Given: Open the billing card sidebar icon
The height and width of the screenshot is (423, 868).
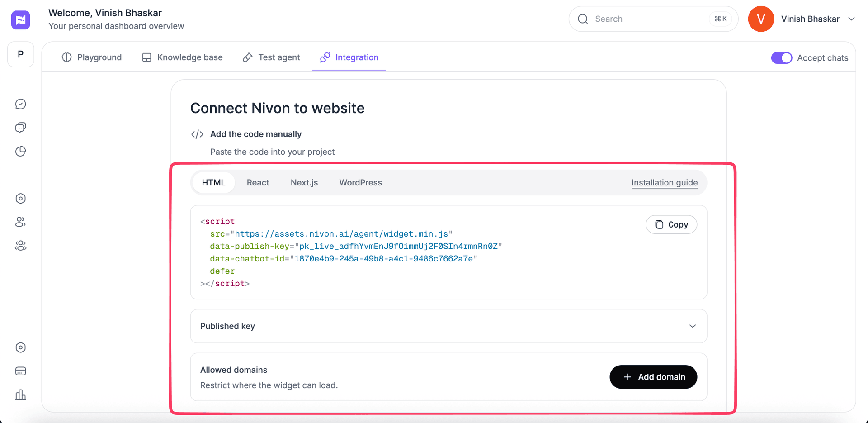Looking at the screenshot, I should [x=20, y=371].
